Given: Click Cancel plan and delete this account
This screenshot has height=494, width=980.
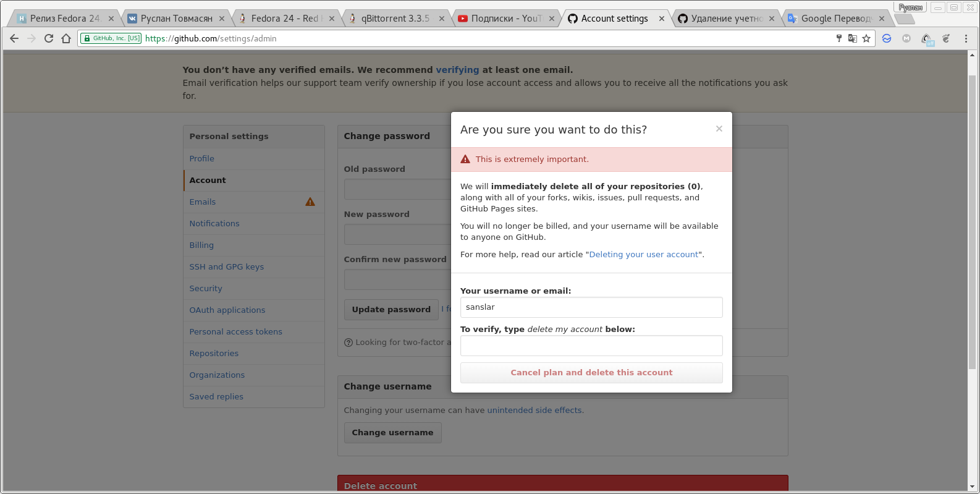Looking at the screenshot, I should tap(591, 373).
